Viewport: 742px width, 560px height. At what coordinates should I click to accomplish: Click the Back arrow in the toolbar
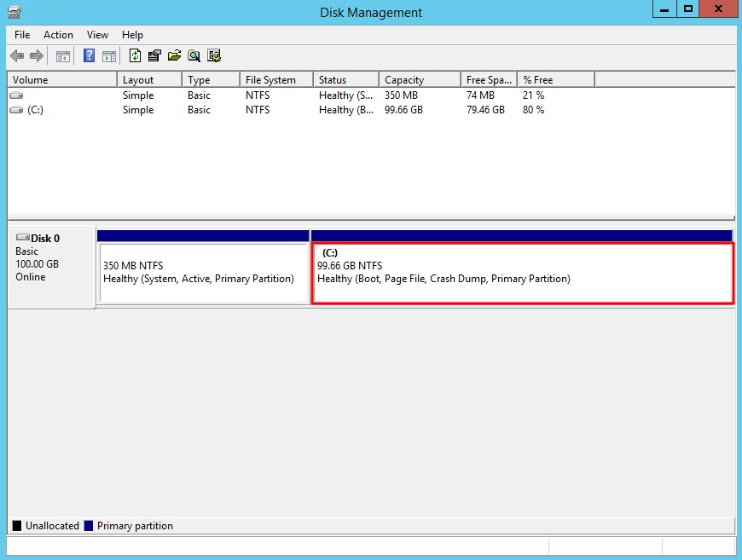[x=16, y=56]
